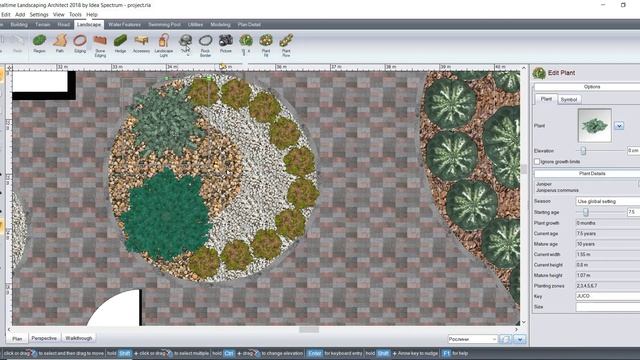Click the Starting age value field
The width and height of the screenshot is (640, 360).
(633, 212)
